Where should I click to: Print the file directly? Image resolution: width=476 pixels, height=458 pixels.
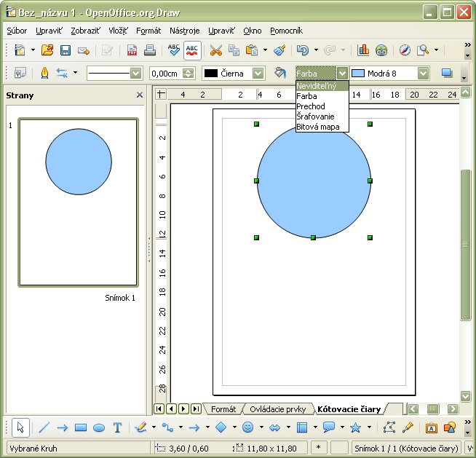coord(150,50)
